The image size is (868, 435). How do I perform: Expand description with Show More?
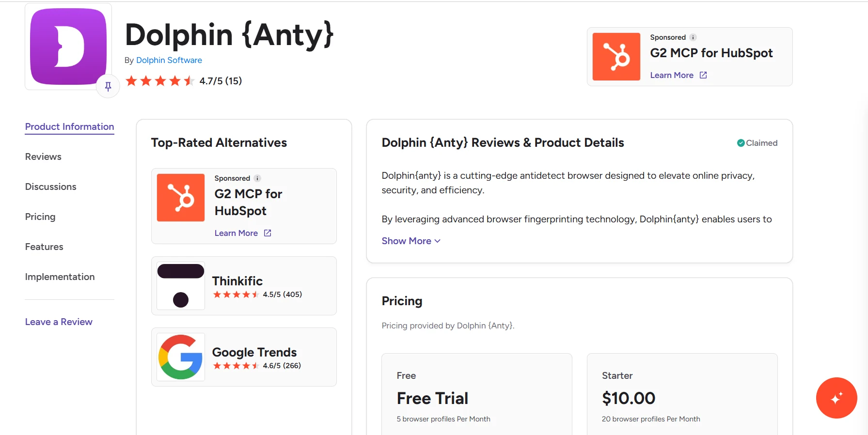(411, 241)
